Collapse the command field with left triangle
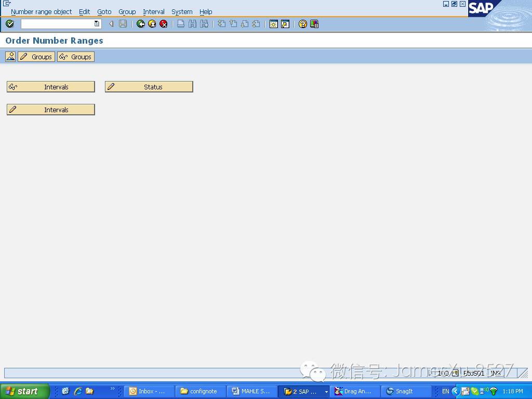This screenshot has height=399, width=532. point(111,24)
